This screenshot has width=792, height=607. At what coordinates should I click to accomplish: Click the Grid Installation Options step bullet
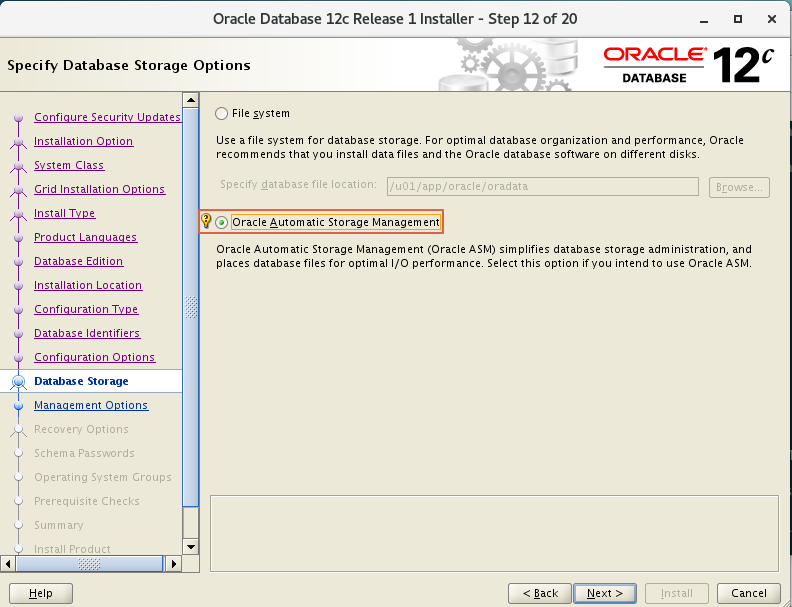point(19,189)
